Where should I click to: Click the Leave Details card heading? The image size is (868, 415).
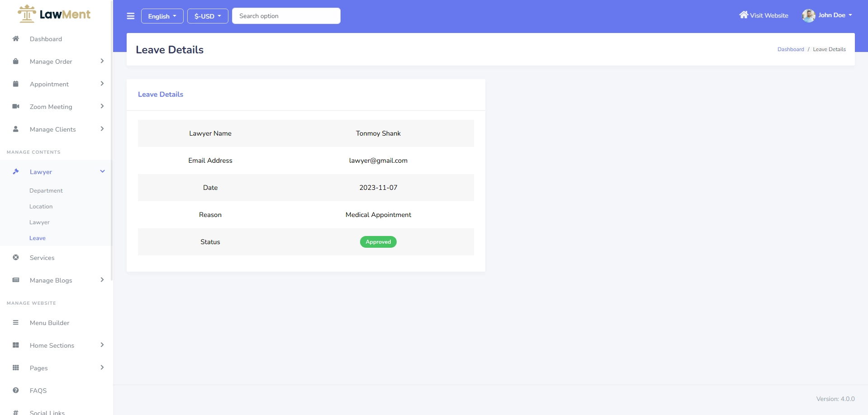pyautogui.click(x=161, y=94)
